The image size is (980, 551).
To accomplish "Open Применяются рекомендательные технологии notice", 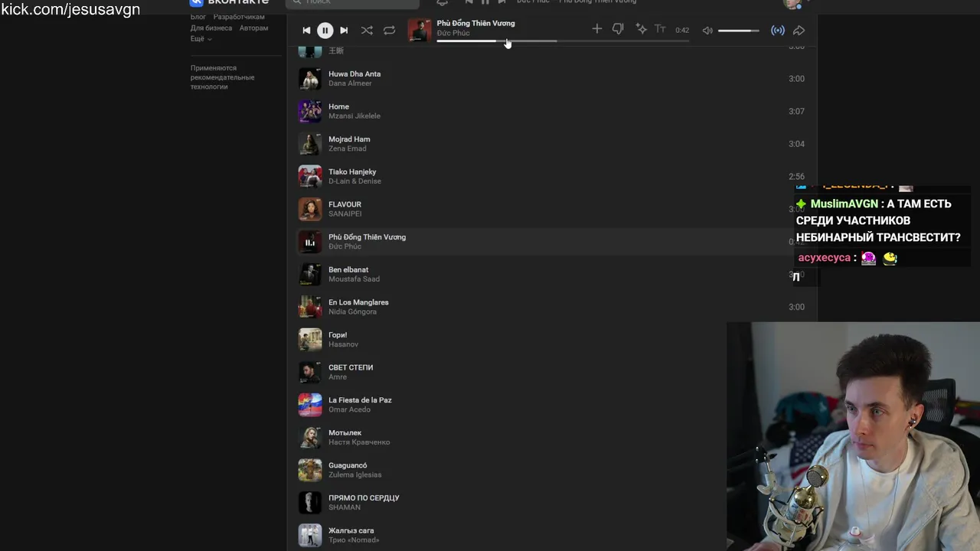I will pyautogui.click(x=223, y=77).
